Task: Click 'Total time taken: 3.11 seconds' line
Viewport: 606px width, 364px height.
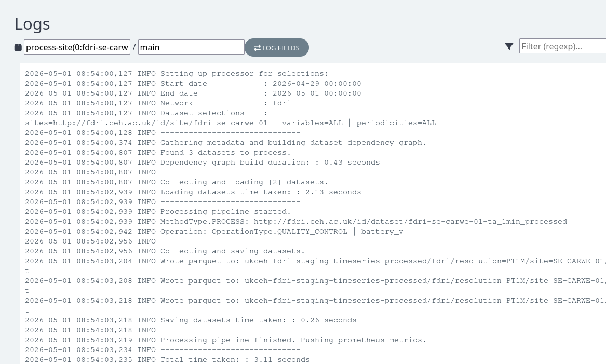Action: pos(167,360)
